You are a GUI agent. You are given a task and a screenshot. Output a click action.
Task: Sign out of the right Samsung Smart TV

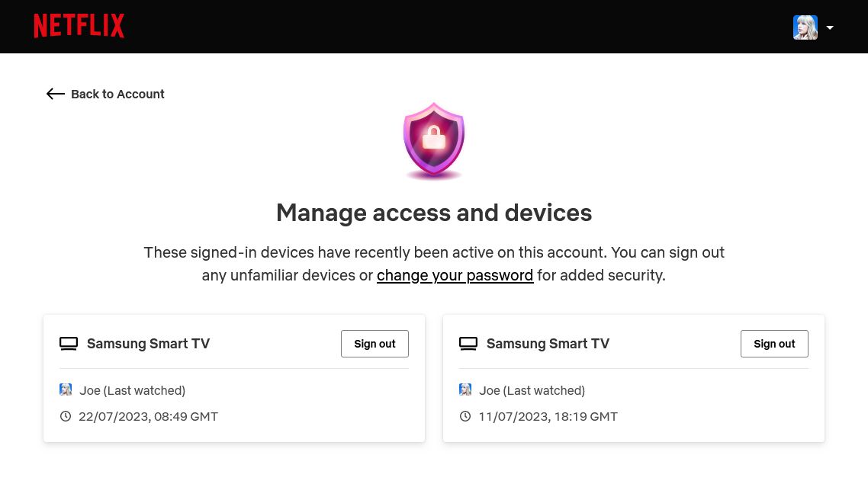[774, 343]
